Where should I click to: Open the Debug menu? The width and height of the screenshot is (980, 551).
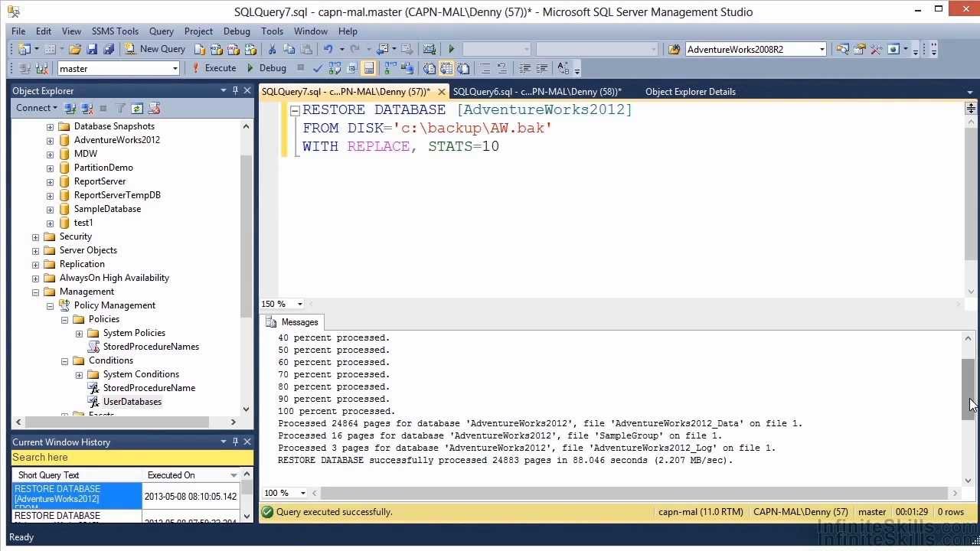(237, 31)
